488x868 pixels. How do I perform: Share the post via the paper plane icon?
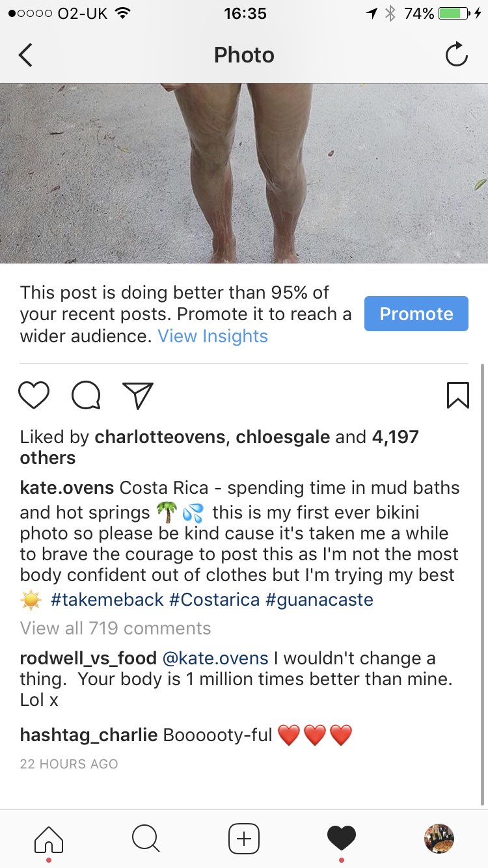coord(137,394)
